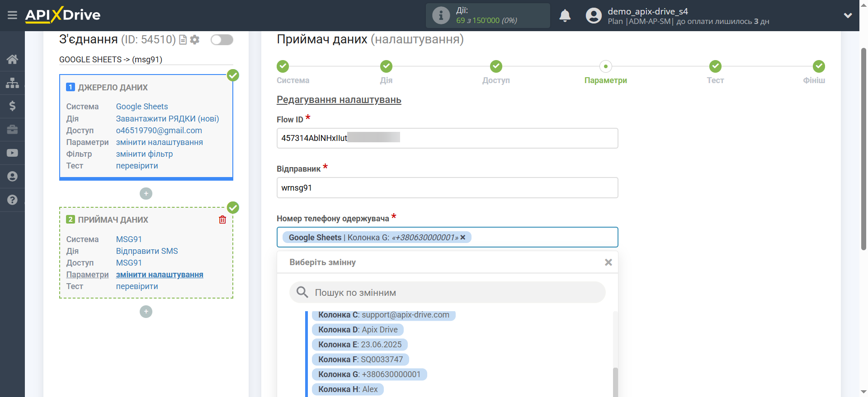Screen dimensions: 868x397
Task: Focus the Відправник input field
Action: 447,188
